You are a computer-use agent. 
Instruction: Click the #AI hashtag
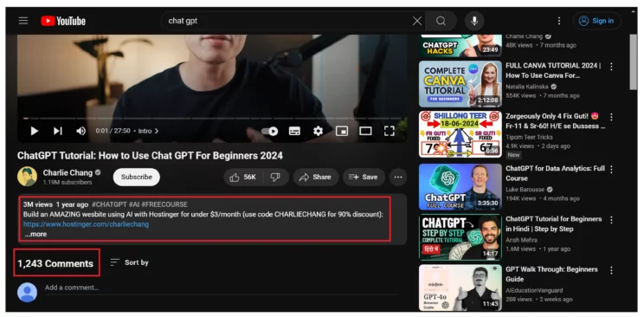[134, 204]
